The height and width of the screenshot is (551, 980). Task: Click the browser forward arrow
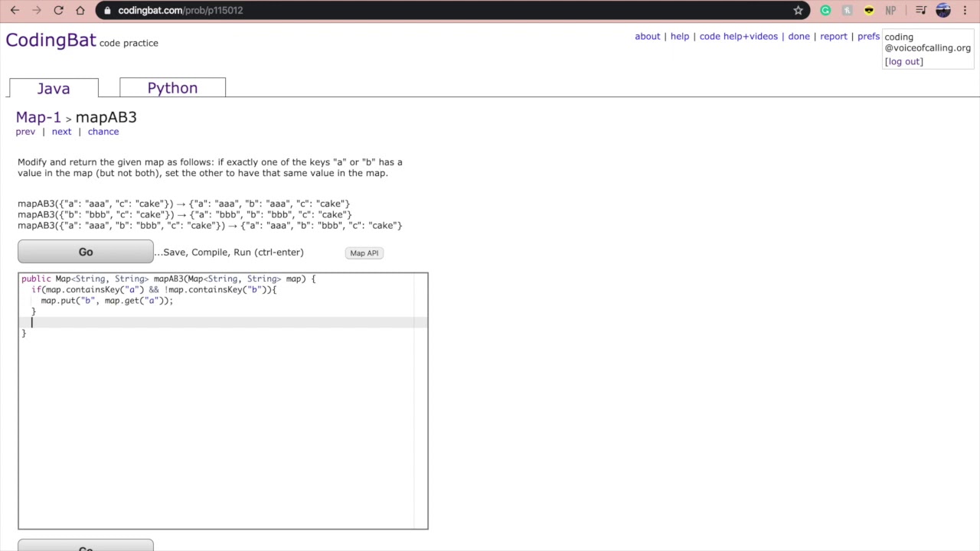tap(37, 11)
